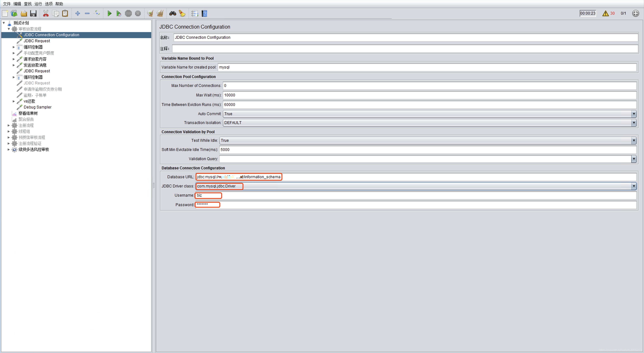Collapse all nodes with minus icon
Viewport: 644px width, 353px height.
pyautogui.click(x=87, y=13)
